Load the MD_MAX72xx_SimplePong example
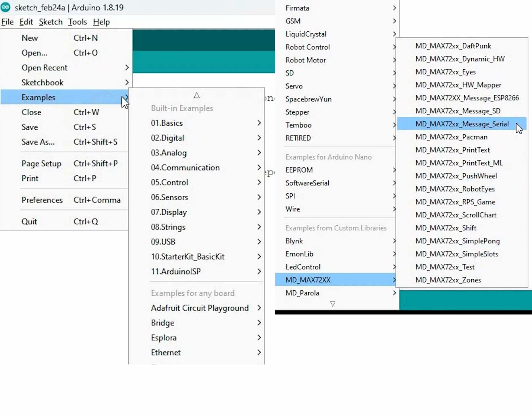The width and height of the screenshot is (532, 416). [x=462, y=241]
